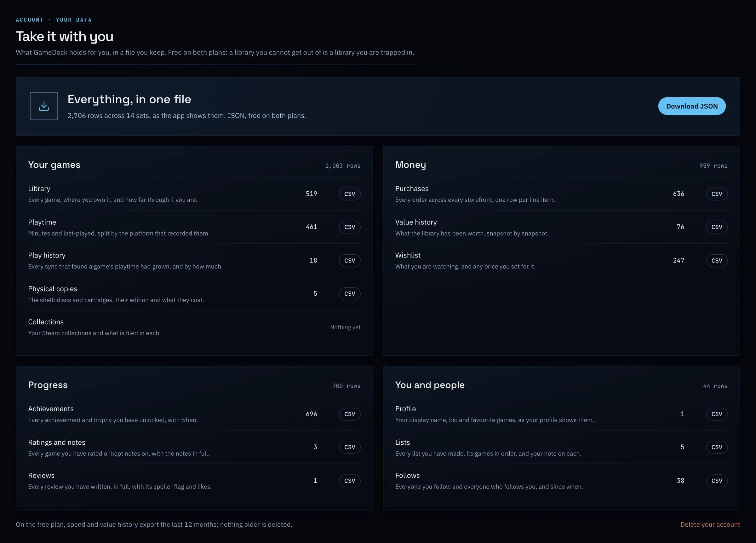Screen dimensions: 756x543
Task: Click the Lists row title
Action: [403, 442]
